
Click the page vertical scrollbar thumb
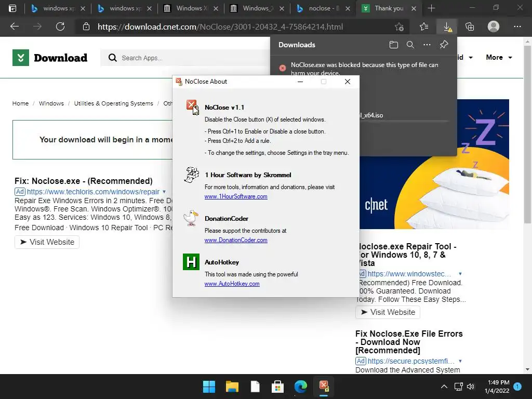pos(527,134)
